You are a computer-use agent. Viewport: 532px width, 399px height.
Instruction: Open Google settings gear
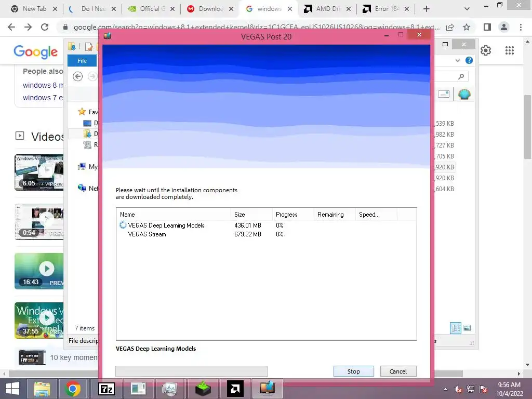click(x=486, y=50)
